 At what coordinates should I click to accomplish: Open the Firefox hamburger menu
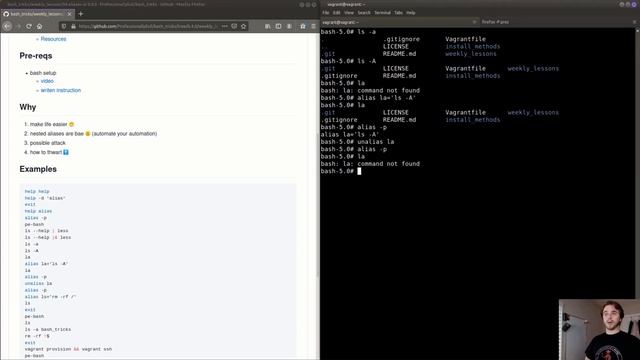(313, 26)
